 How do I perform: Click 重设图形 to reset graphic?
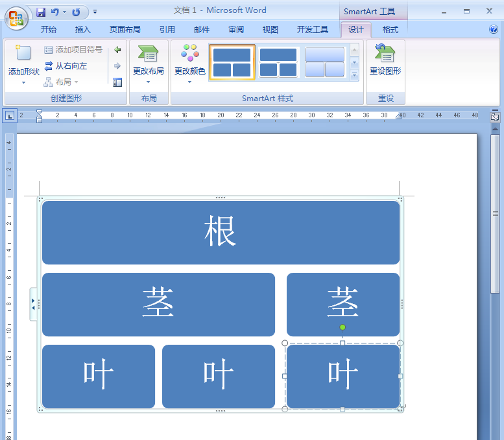click(x=385, y=60)
